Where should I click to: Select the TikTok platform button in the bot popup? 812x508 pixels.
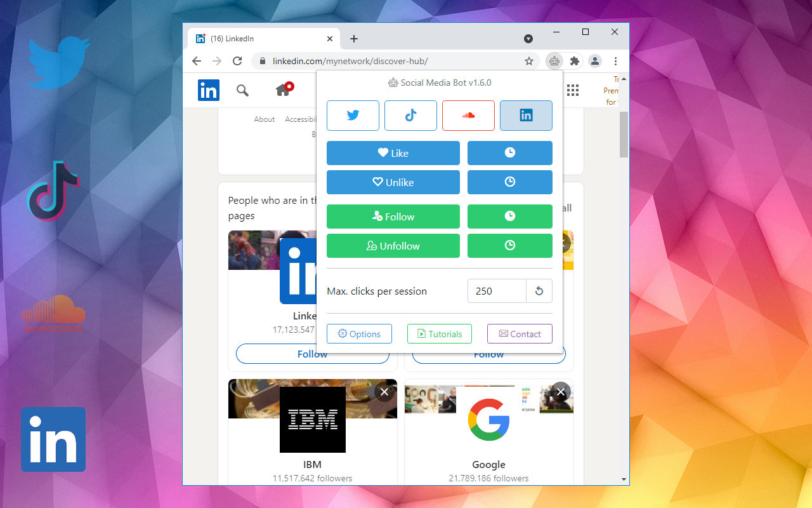point(410,116)
